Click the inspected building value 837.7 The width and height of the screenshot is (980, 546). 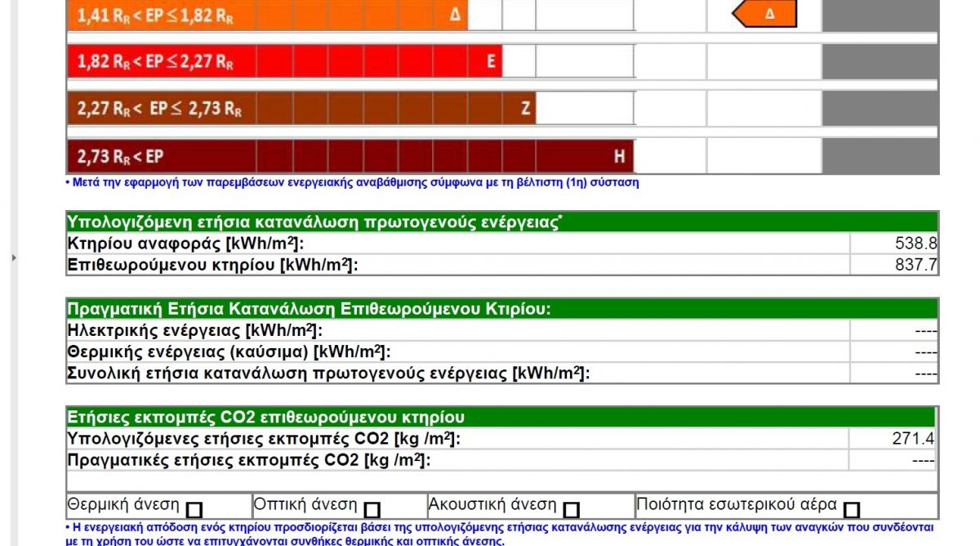click(x=916, y=265)
